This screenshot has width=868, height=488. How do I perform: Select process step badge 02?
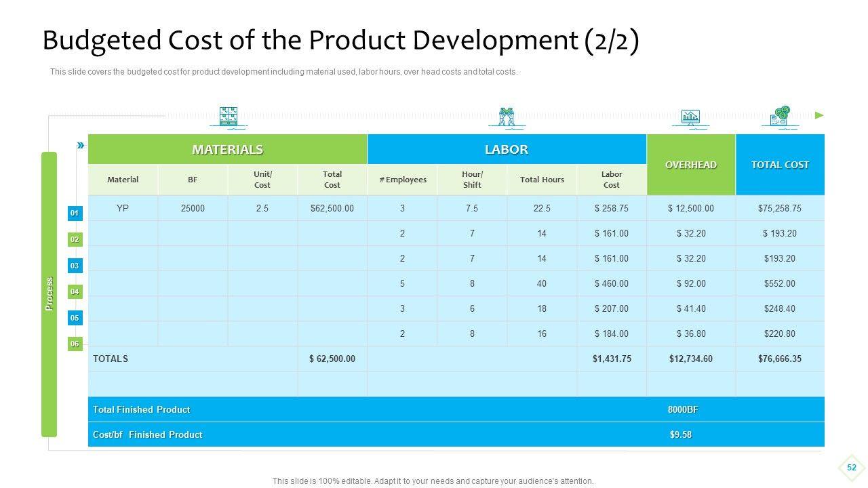pos(75,239)
